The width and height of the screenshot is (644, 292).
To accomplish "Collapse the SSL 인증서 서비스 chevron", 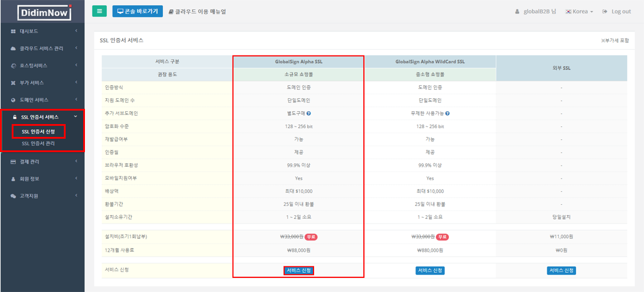I will [75, 117].
